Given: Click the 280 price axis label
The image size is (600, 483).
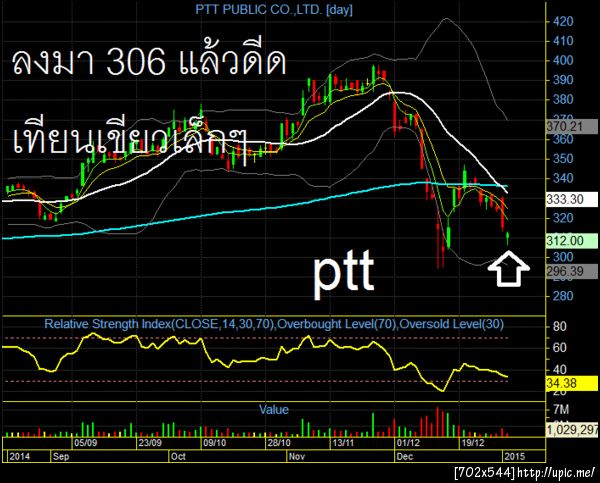Looking at the screenshot, I should pyautogui.click(x=563, y=296).
